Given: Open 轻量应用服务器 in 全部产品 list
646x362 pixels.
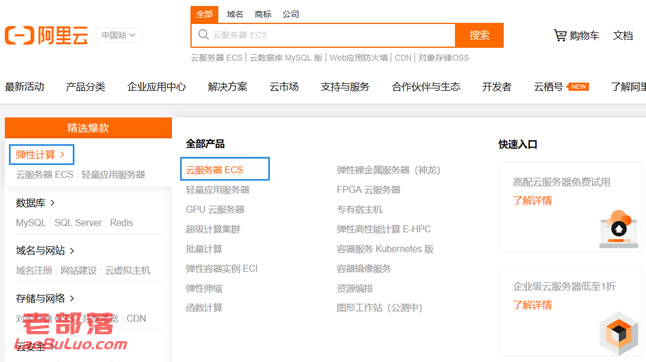Looking at the screenshot, I should 218,189.
